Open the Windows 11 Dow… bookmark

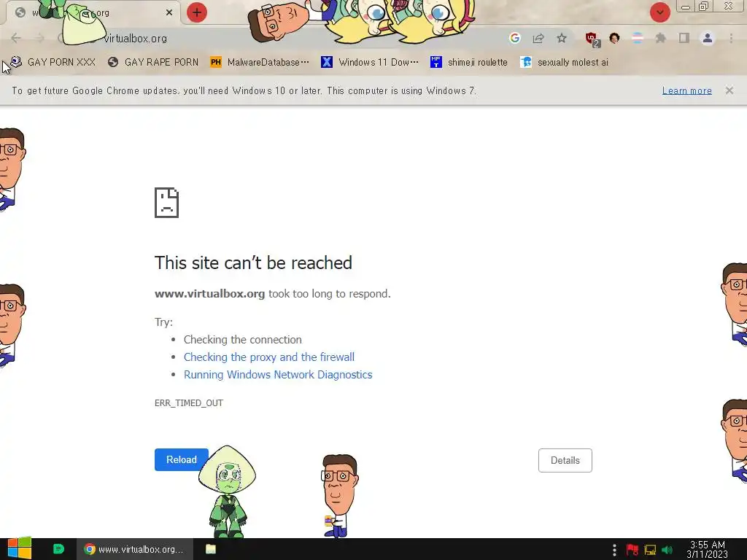click(x=370, y=62)
